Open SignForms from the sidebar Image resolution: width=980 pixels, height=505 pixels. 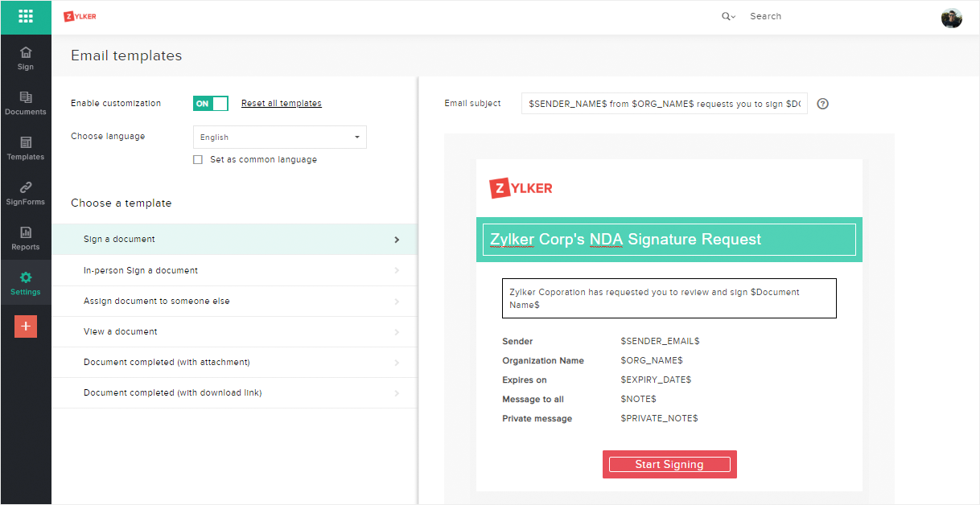pos(26,193)
